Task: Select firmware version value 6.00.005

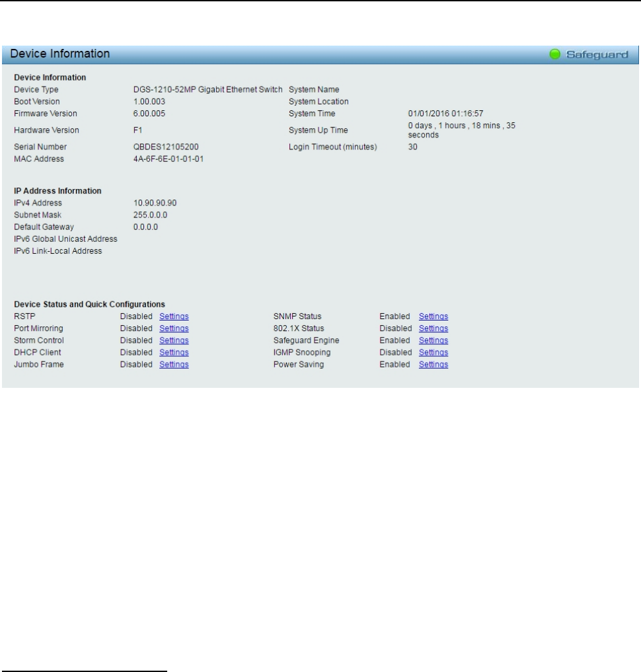Action: click(149, 114)
